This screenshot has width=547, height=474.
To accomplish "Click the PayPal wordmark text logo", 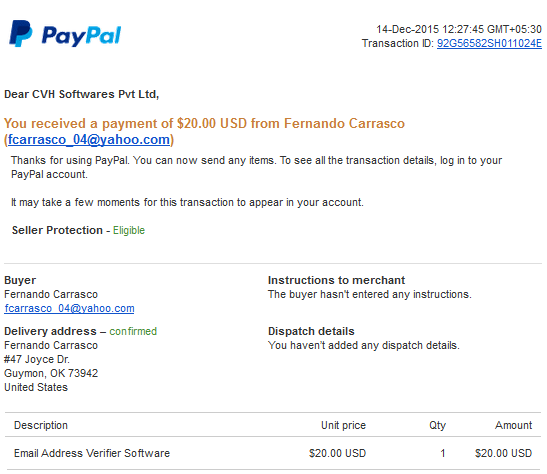I will click(x=81, y=36).
